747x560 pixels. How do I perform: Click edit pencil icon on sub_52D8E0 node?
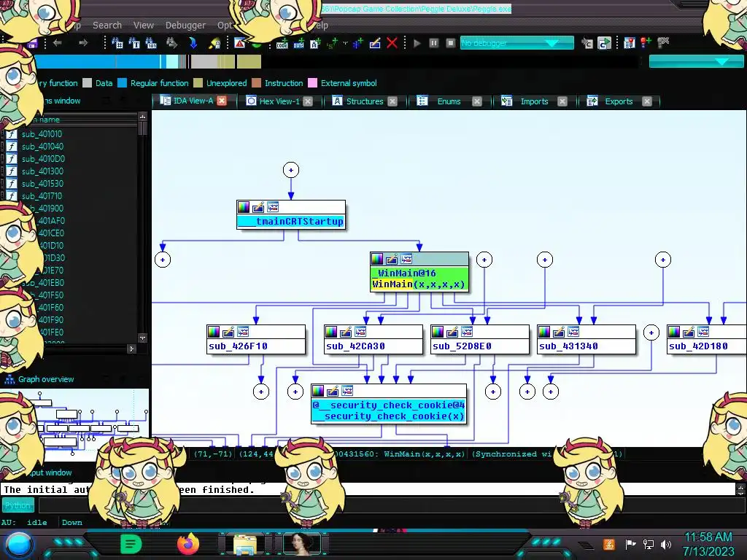(452, 332)
